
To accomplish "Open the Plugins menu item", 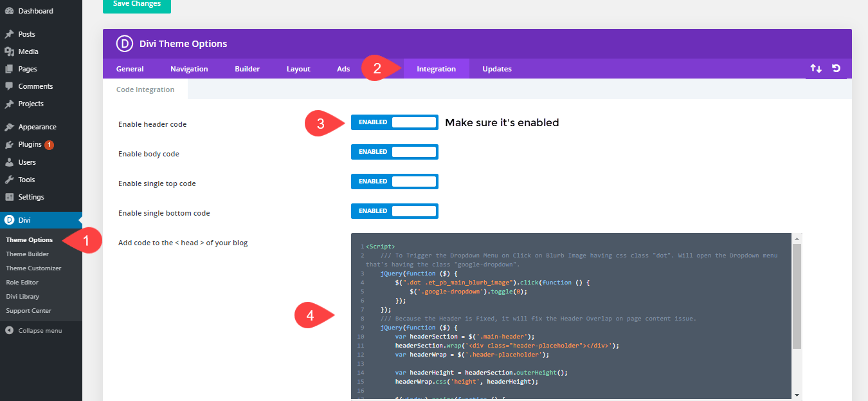I will click(x=41, y=145).
